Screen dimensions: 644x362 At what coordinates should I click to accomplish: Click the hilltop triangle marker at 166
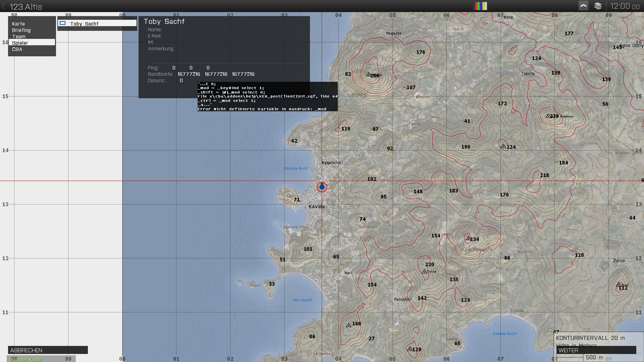348,325
